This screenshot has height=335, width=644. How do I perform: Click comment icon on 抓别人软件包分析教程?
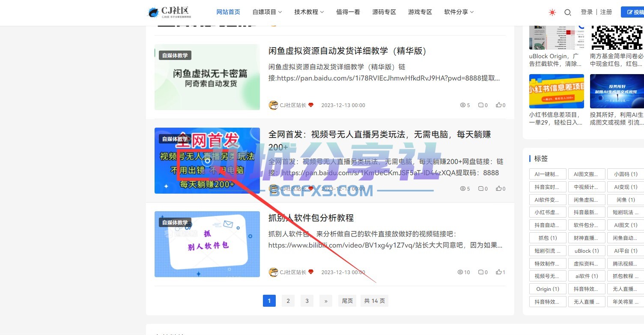[x=480, y=272]
